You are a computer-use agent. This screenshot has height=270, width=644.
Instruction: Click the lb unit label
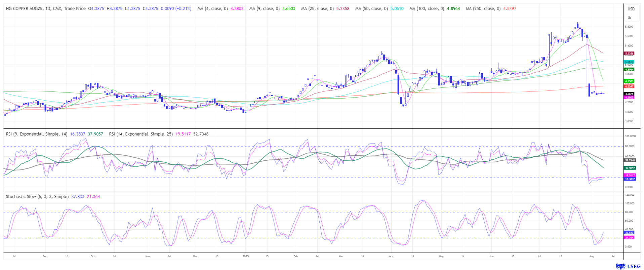tap(629, 18)
